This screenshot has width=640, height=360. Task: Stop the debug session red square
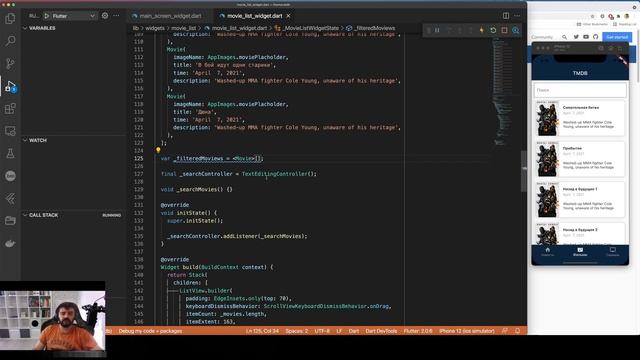[504, 30]
